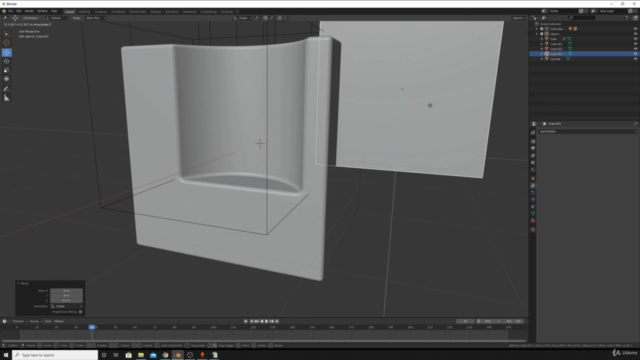The image size is (640, 360).
Task: Expand the Collection tree row
Action: [537, 29]
